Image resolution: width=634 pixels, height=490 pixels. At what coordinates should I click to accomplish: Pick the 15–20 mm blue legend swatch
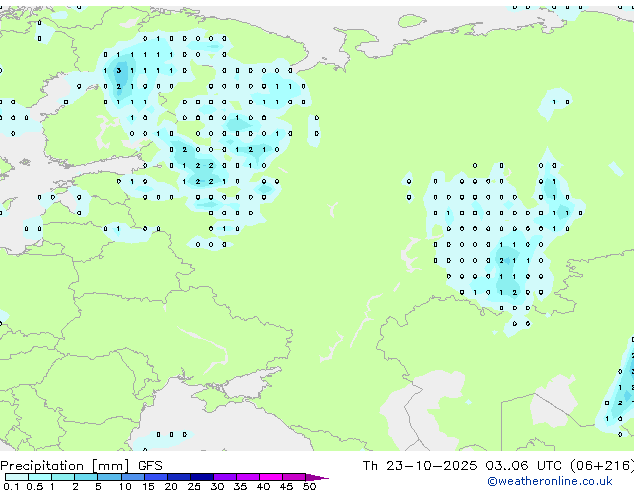(x=155, y=477)
